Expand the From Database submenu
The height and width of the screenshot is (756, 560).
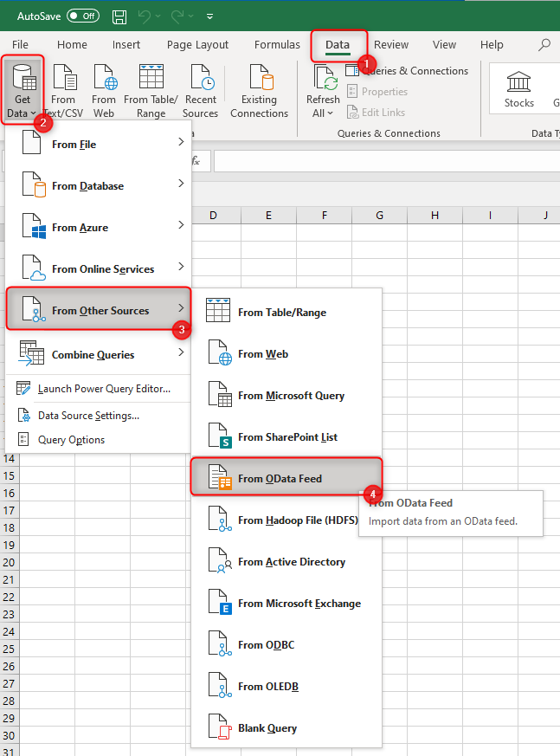point(99,185)
